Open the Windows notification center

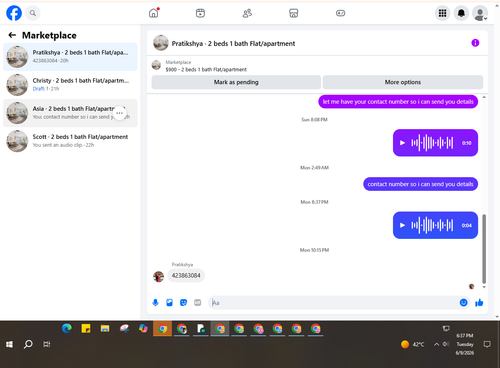tap(487, 344)
